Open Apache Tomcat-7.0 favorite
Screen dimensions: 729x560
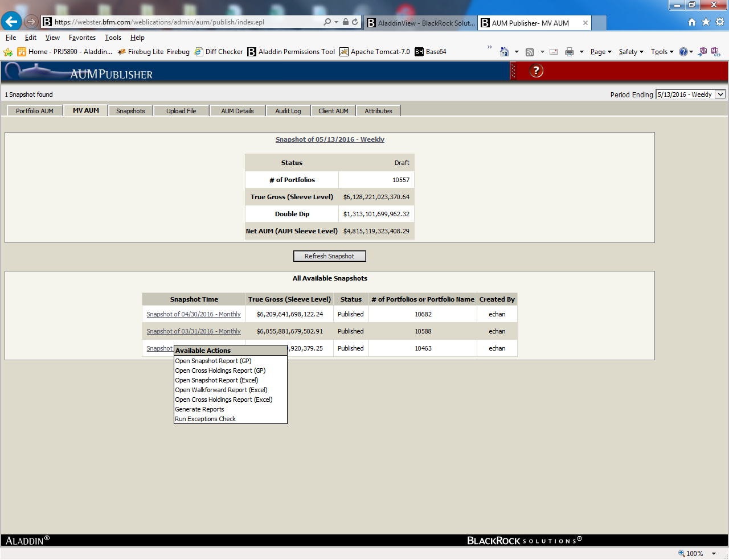pyautogui.click(x=375, y=52)
